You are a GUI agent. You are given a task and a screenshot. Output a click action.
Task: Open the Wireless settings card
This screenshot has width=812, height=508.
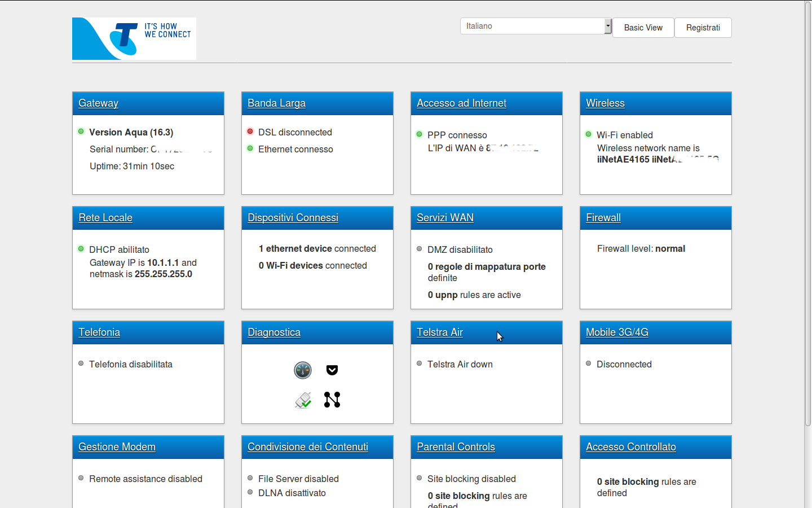pos(606,103)
